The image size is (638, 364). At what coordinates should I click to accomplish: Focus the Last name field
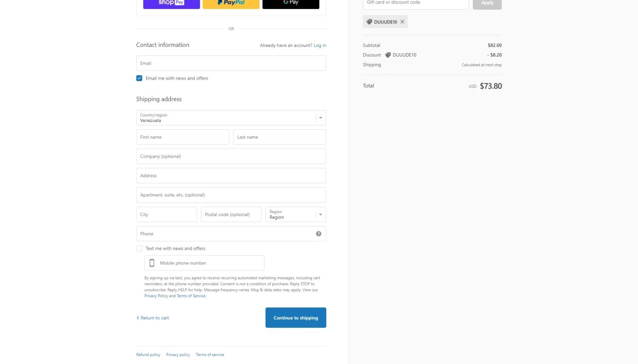point(279,137)
